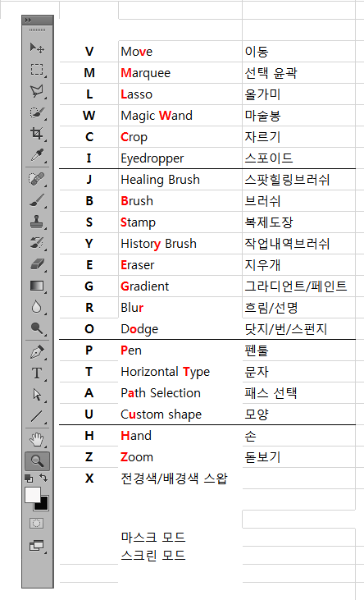Activate the Horizontal Type tool
The height and width of the screenshot is (600, 364).
[37, 373]
